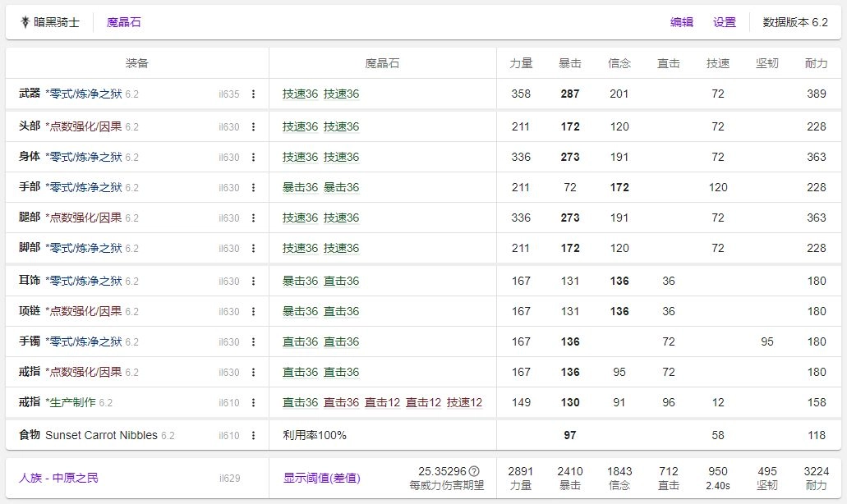The width and height of the screenshot is (847, 504).
Task: Open the 编辑 menu
Action: coord(681,22)
